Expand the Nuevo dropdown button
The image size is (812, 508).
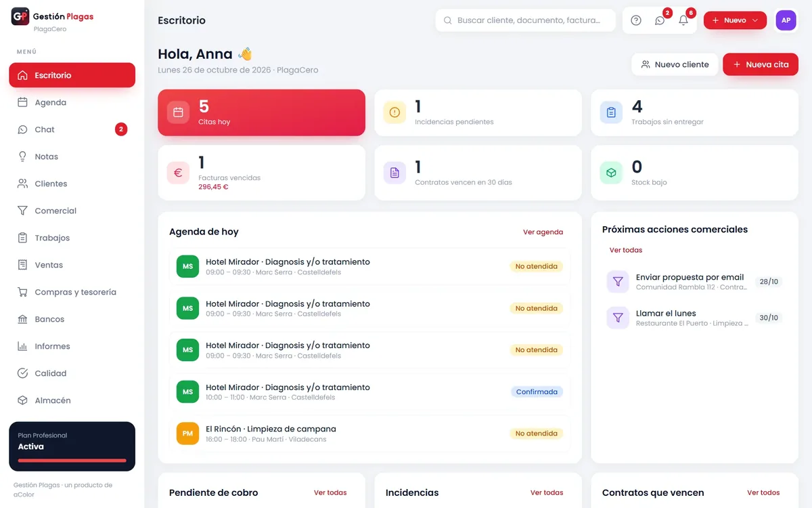pyautogui.click(x=735, y=20)
